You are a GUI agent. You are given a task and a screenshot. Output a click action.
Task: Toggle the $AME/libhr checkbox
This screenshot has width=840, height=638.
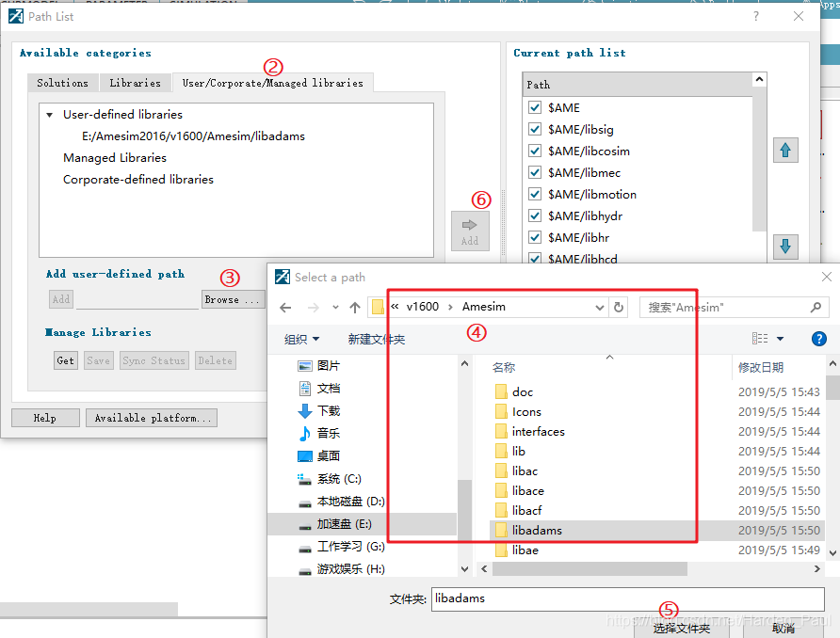(x=535, y=237)
